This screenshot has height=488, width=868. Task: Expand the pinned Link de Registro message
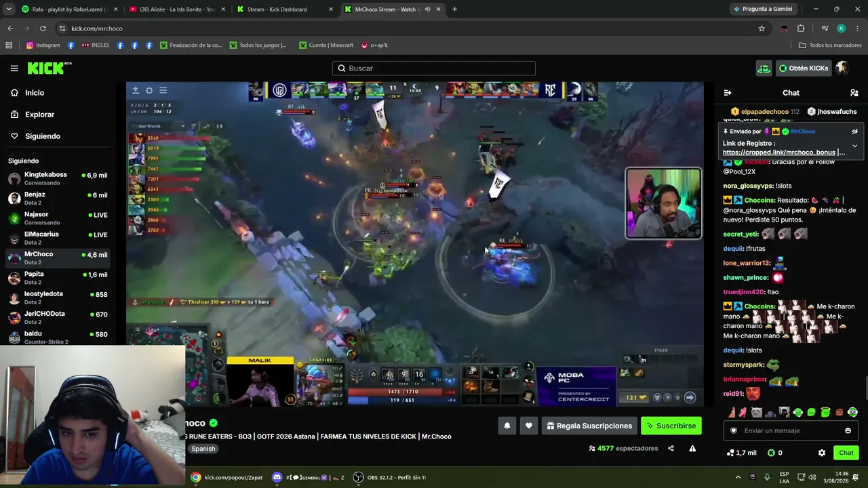854,146
